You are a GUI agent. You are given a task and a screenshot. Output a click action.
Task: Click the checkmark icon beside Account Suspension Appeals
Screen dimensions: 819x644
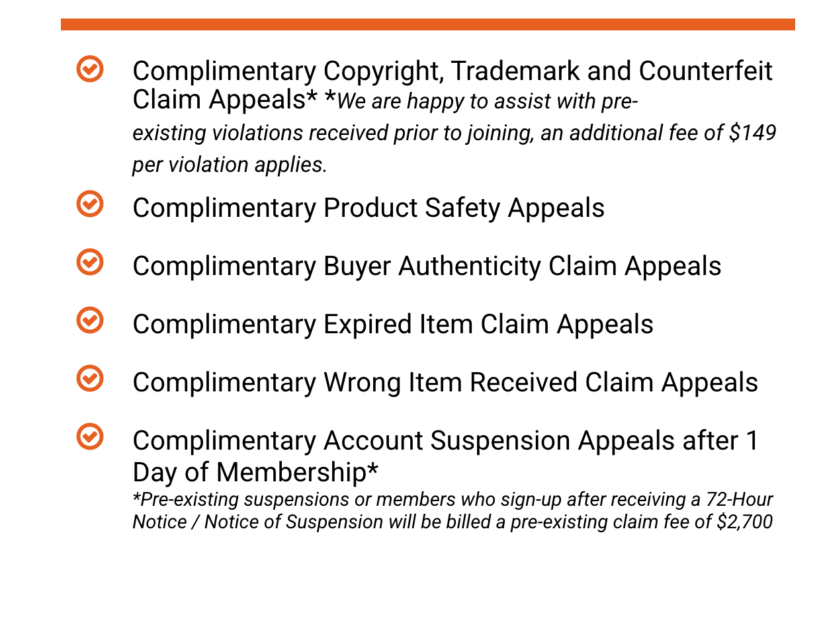90,436
